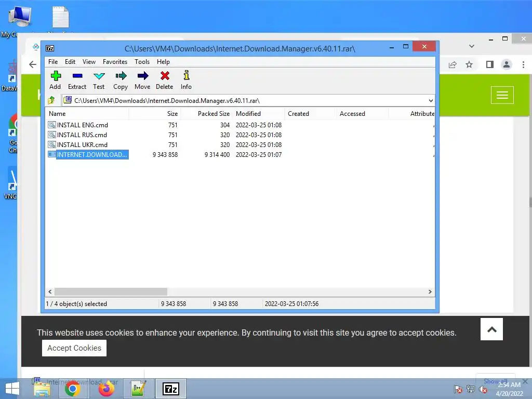Switch to 7-Zip taskbar button
Screen dimensions: 532x399
point(170,389)
